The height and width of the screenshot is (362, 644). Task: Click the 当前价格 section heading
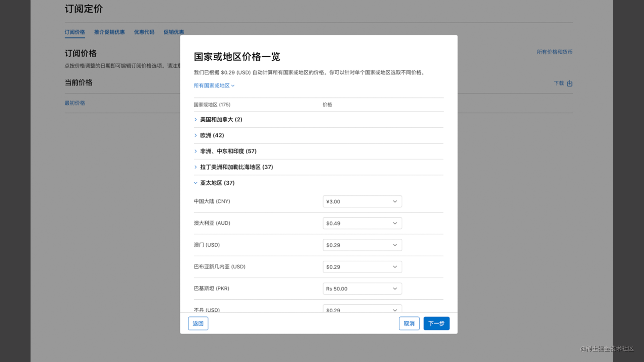pyautogui.click(x=78, y=82)
